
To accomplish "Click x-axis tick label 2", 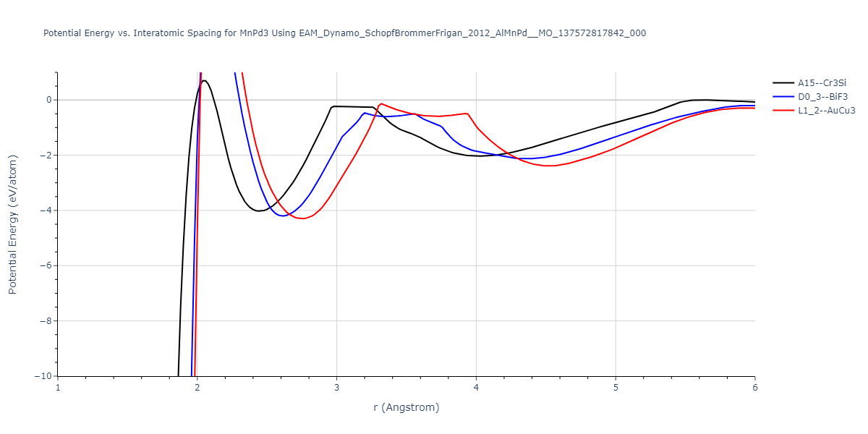I will click(197, 387).
